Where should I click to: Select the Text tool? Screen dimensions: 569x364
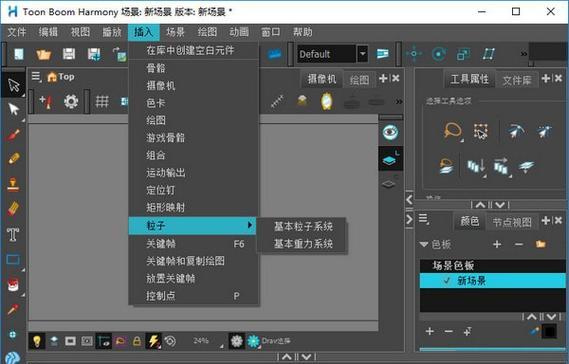[13, 234]
